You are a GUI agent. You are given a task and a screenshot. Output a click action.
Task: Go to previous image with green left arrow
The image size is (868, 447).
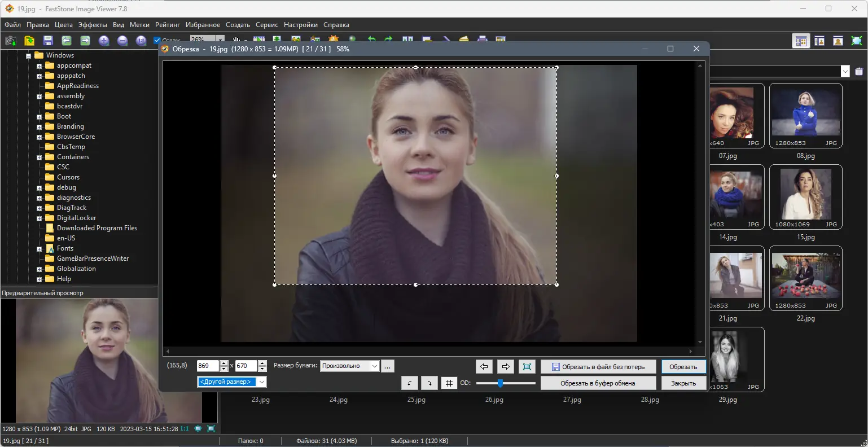tap(67, 41)
